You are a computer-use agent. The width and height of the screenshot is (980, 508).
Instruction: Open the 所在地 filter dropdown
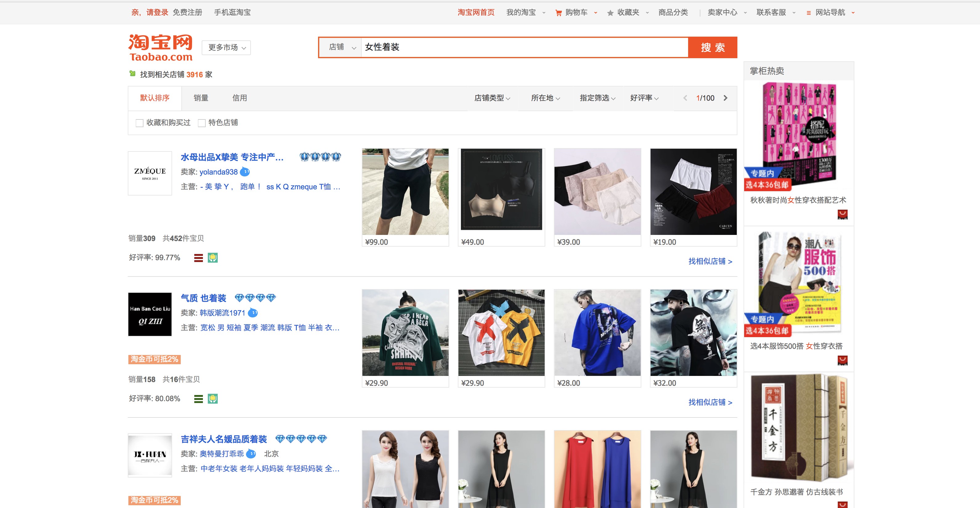pyautogui.click(x=545, y=98)
